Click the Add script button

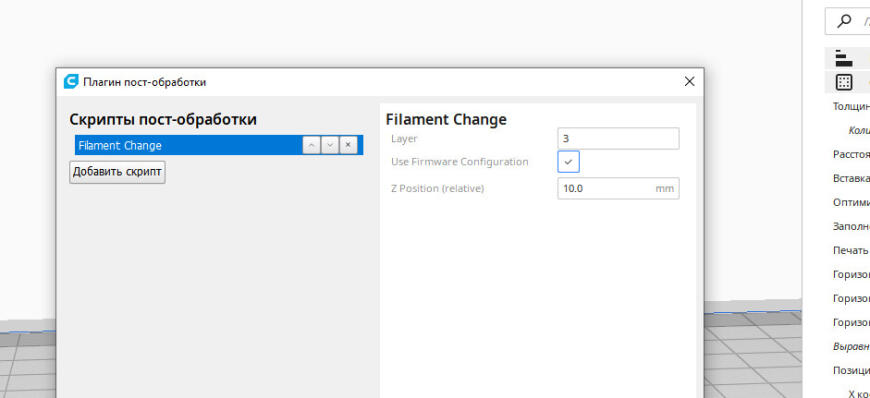click(118, 172)
